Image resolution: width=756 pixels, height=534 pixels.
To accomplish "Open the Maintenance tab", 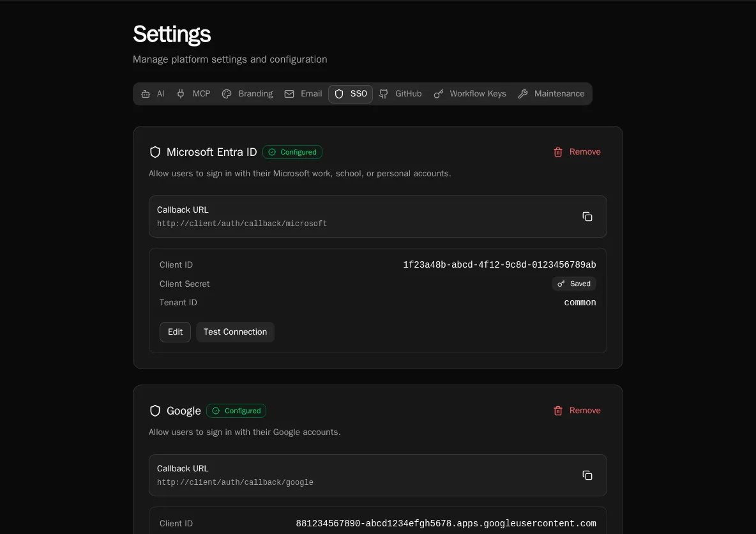I will [552, 94].
